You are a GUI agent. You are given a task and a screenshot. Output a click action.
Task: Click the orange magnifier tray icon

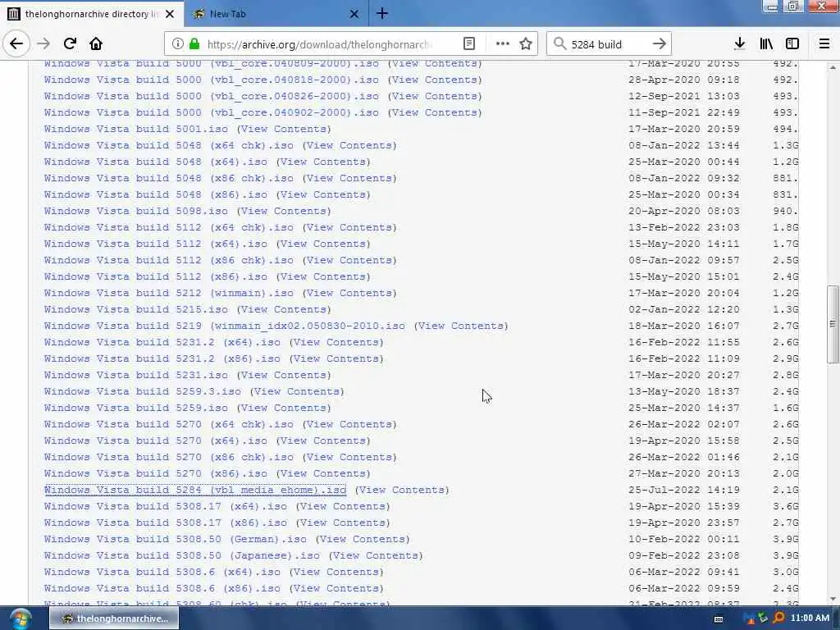(778, 619)
